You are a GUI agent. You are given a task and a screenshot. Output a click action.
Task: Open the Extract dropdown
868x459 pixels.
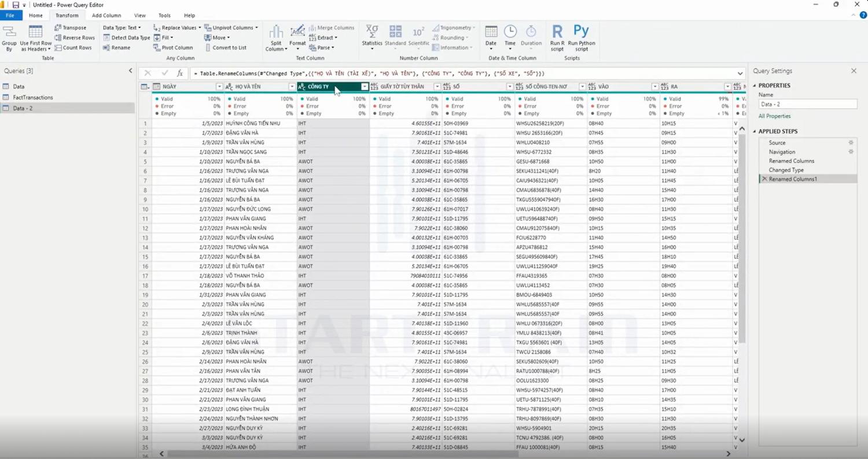tap(323, 38)
